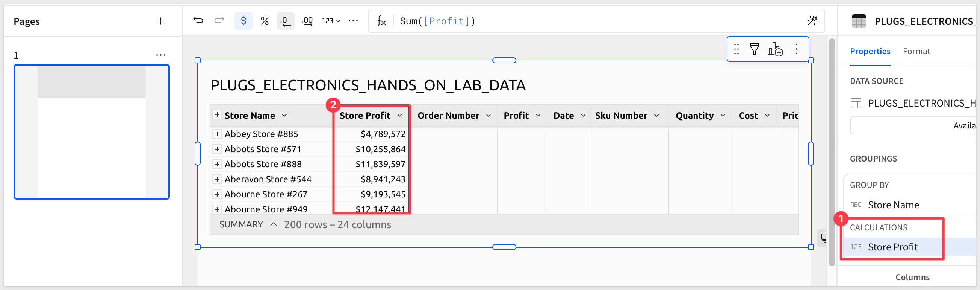Click the add chart icon
Screen dimensions: 980x290
point(775,49)
